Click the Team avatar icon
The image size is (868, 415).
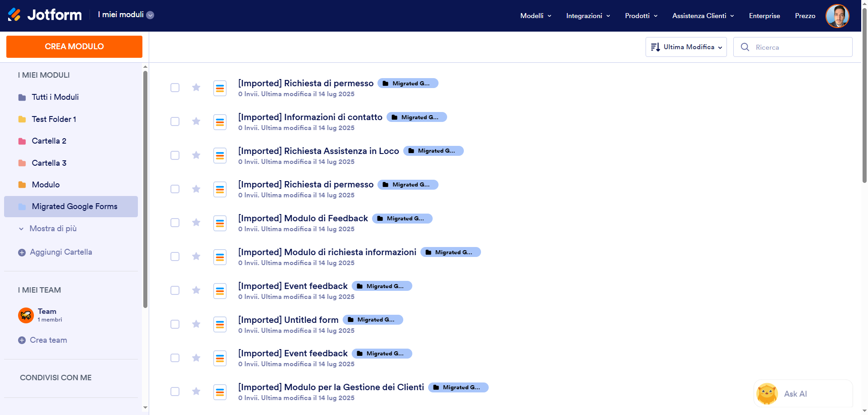tap(26, 315)
